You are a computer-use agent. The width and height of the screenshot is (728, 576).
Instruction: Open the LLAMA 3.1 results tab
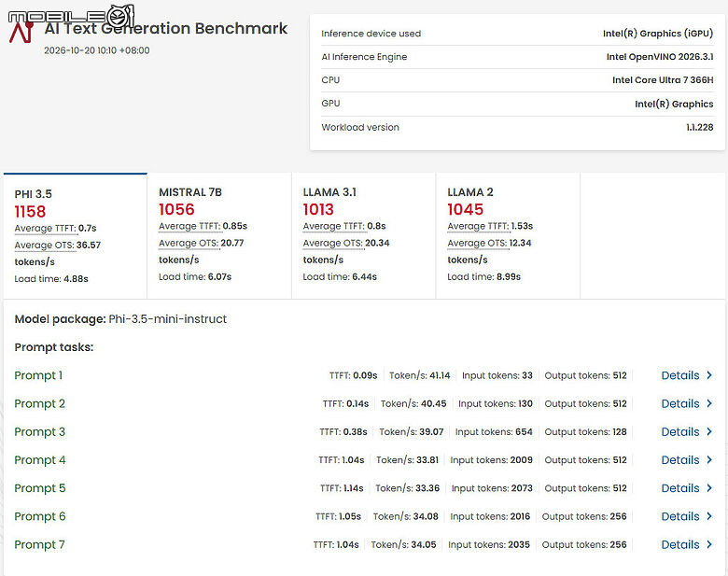coord(364,236)
